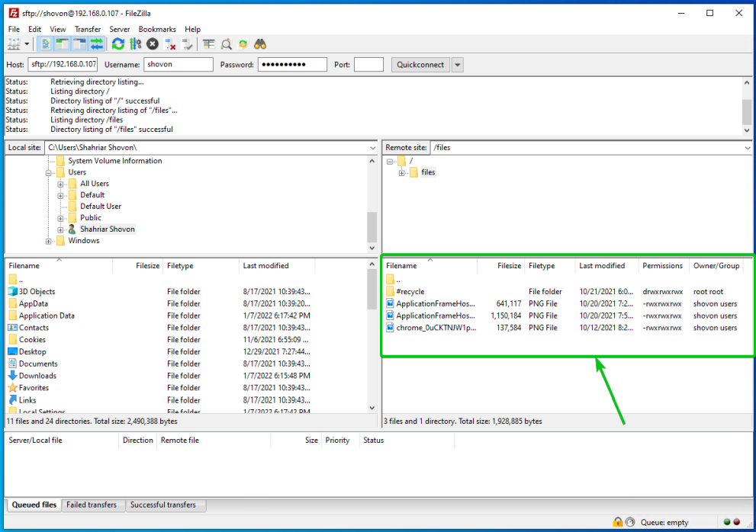Toggle transfer queue display
The image size is (756, 532).
click(97, 44)
